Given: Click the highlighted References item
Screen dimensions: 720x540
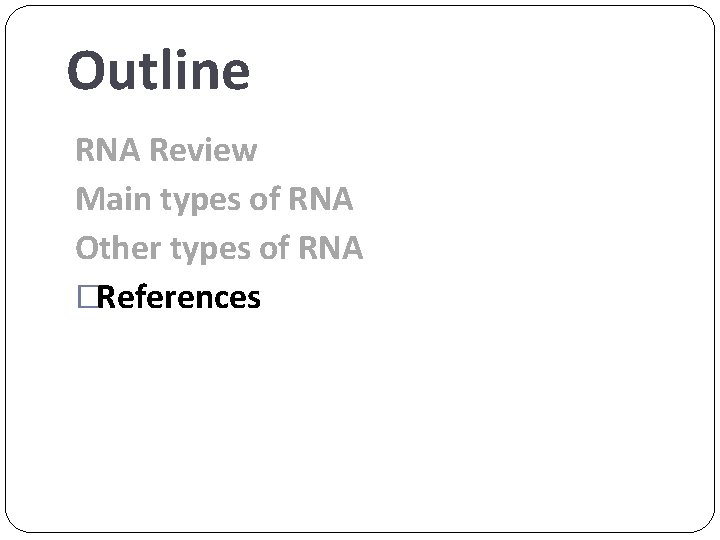Looking at the screenshot, I should [x=178, y=297].
